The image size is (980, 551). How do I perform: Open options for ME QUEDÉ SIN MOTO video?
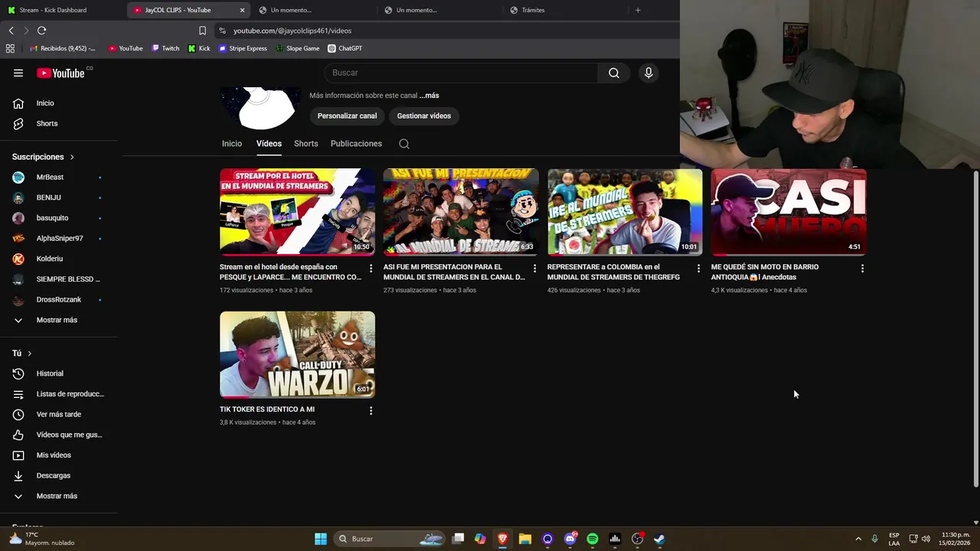[x=862, y=269]
